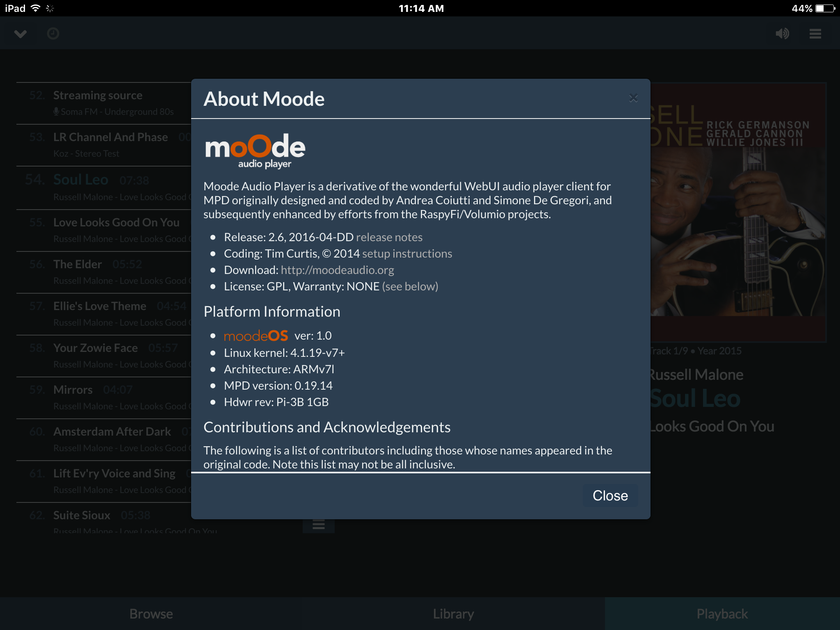Switch to the Library tab
The height and width of the screenshot is (630, 840).
click(454, 614)
